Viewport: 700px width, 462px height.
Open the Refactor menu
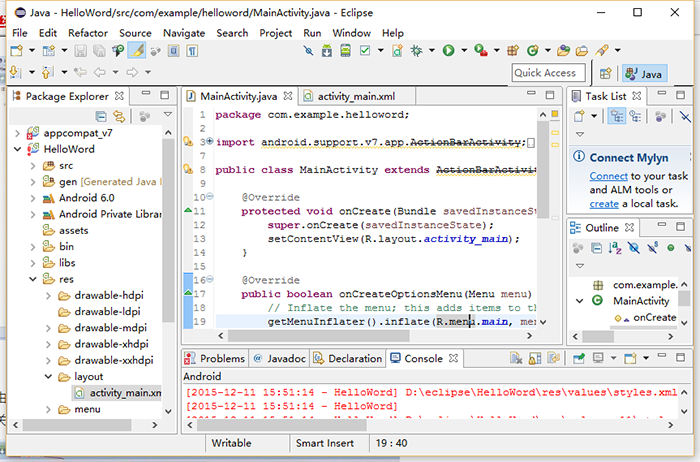coord(88,33)
